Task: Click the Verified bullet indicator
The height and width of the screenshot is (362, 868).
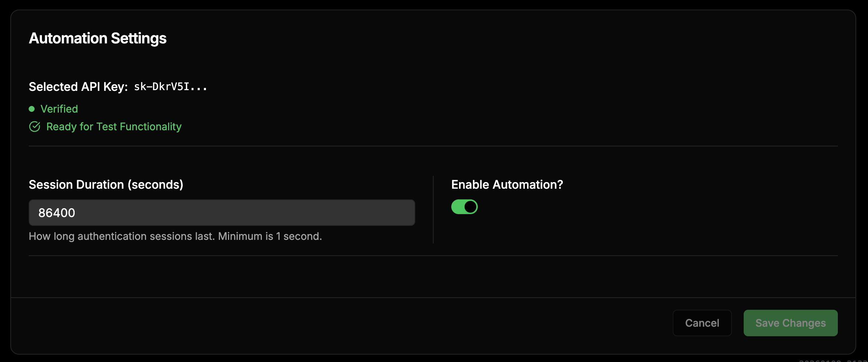Action: click(32, 109)
